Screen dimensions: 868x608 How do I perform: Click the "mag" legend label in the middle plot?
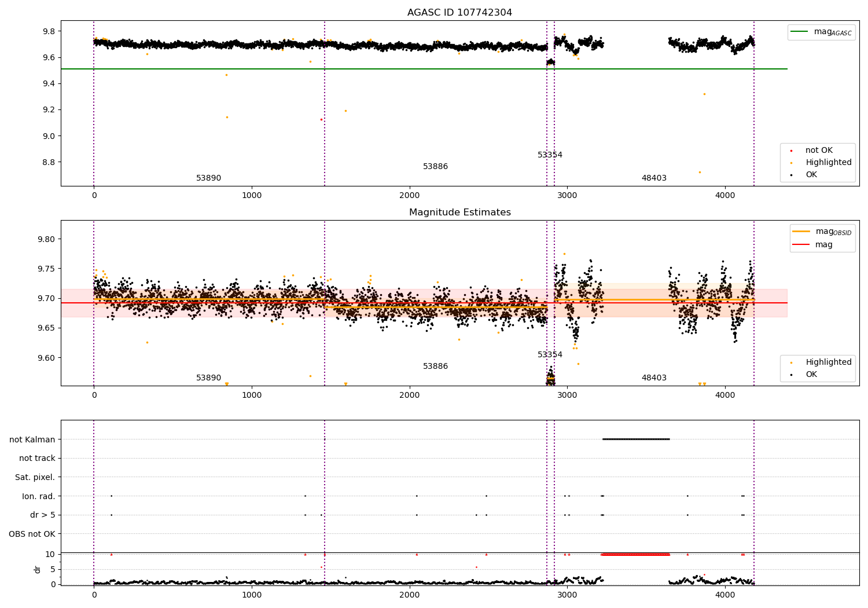click(824, 245)
